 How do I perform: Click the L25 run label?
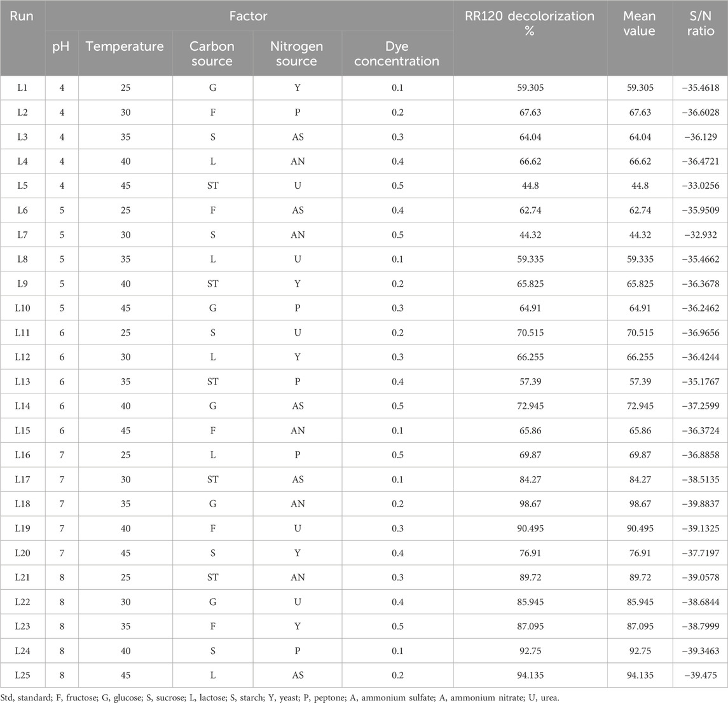(23, 675)
